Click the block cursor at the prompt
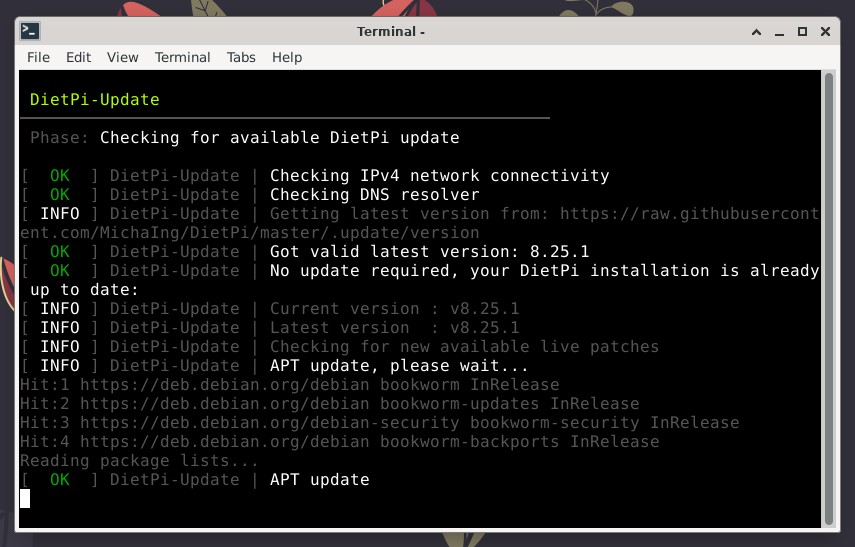The height and width of the screenshot is (547, 855). click(25, 498)
